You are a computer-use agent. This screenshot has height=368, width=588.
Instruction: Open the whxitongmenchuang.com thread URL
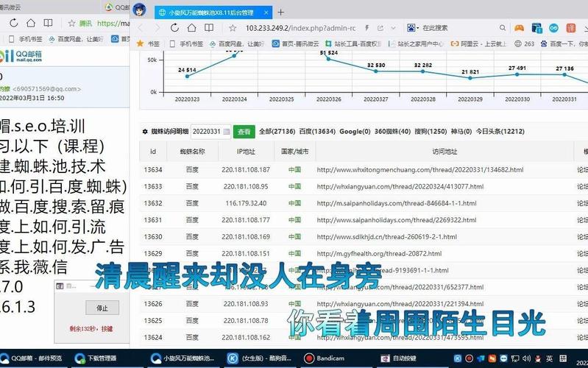click(x=420, y=169)
